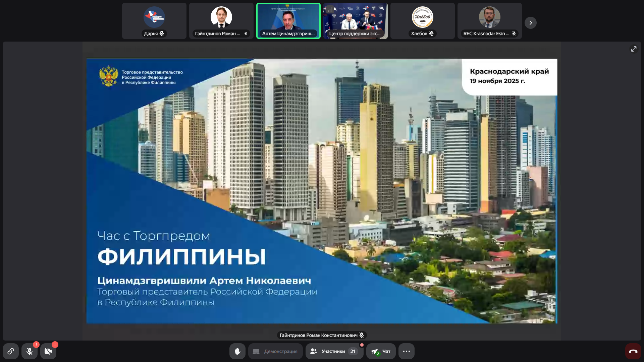Image resolution: width=644 pixels, height=362 pixels.
Task: Click Торговое представительство header text on slide
Action: pos(152,77)
